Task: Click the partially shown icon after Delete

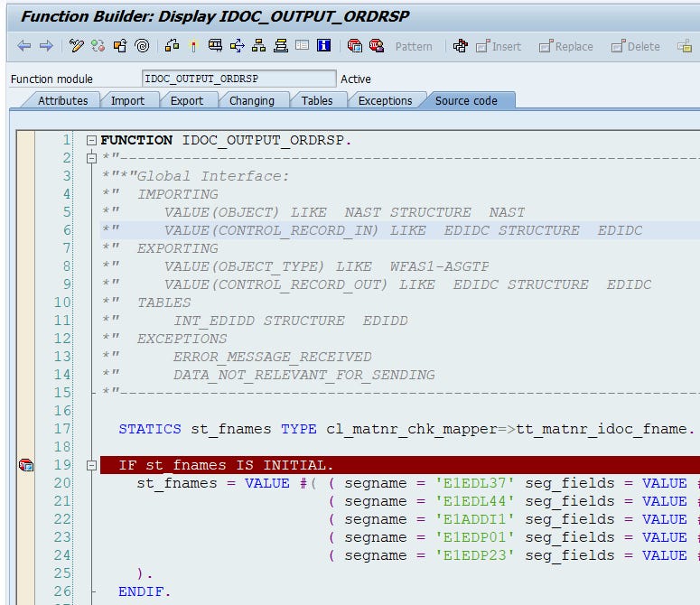Action: (x=685, y=45)
